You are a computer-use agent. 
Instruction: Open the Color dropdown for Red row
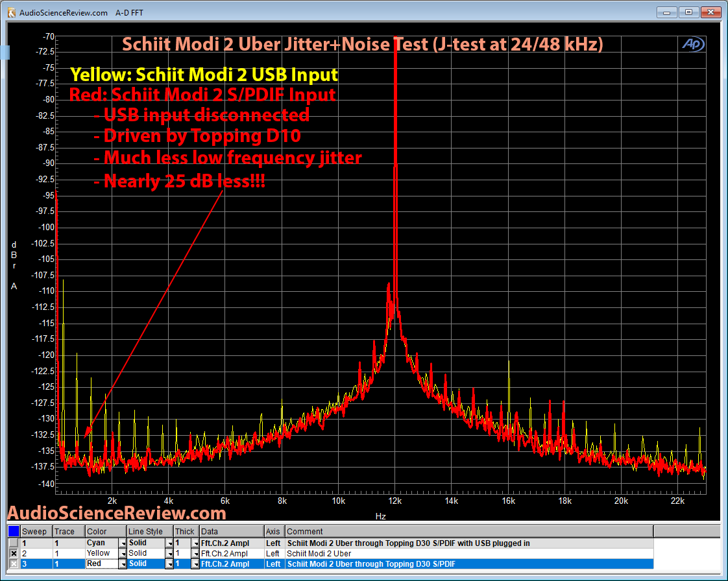coord(123,564)
